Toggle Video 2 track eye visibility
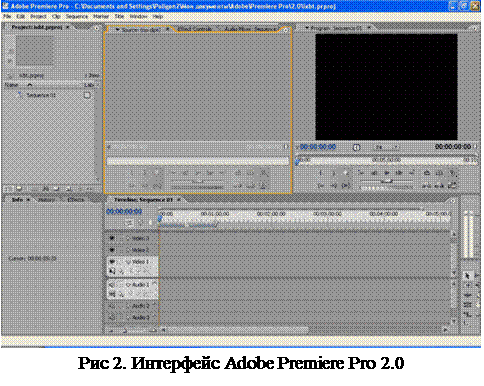This screenshot has height=386, width=484. [112, 250]
